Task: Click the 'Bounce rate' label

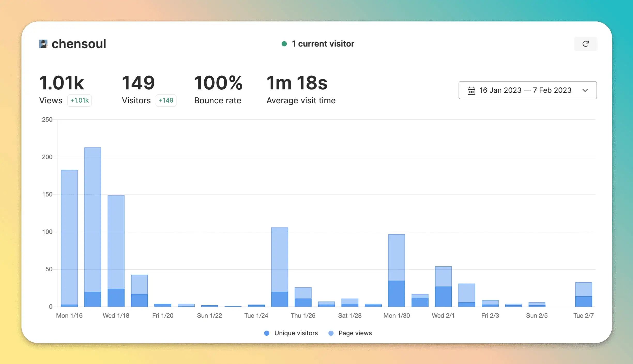Action: (x=218, y=100)
